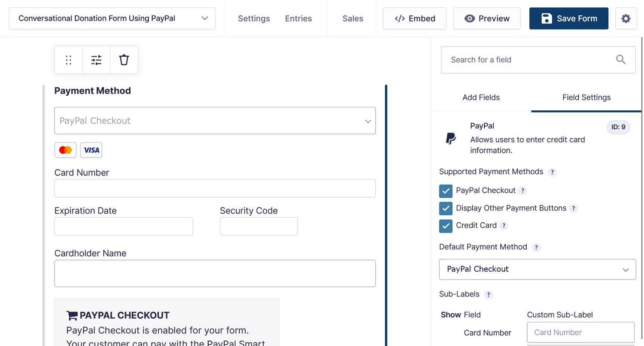
Task: Select the Field Settings tab
Action: tap(586, 97)
